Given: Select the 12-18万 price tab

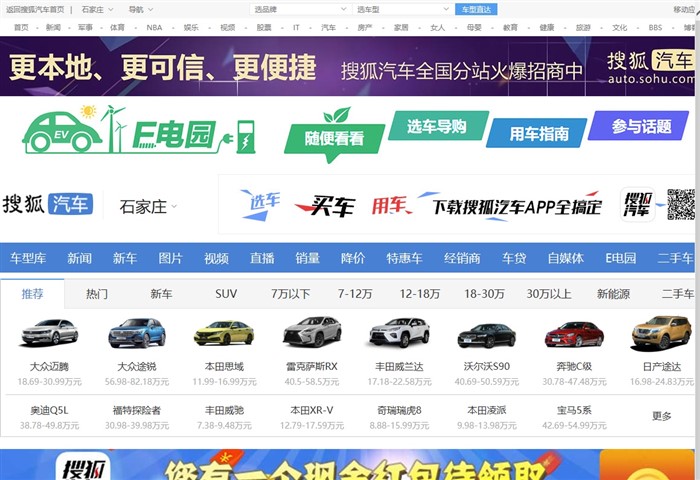Looking at the screenshot, I should [420, 294].
